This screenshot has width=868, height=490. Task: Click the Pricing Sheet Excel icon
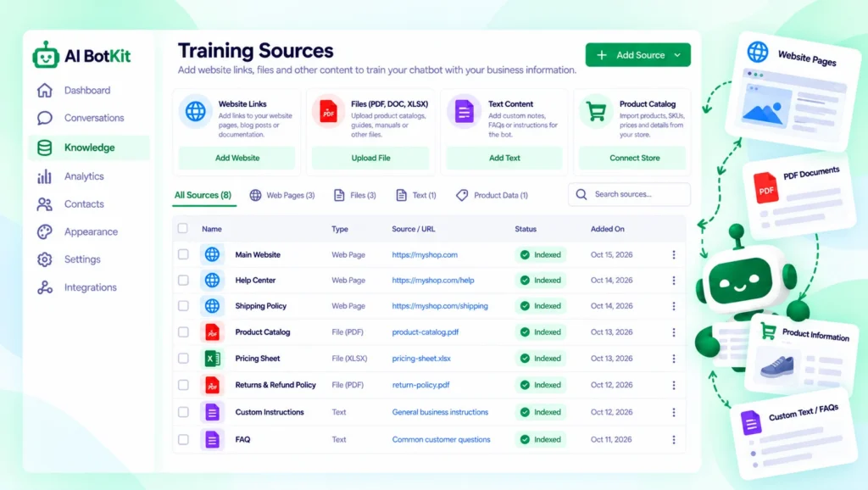tap(212, 359)
